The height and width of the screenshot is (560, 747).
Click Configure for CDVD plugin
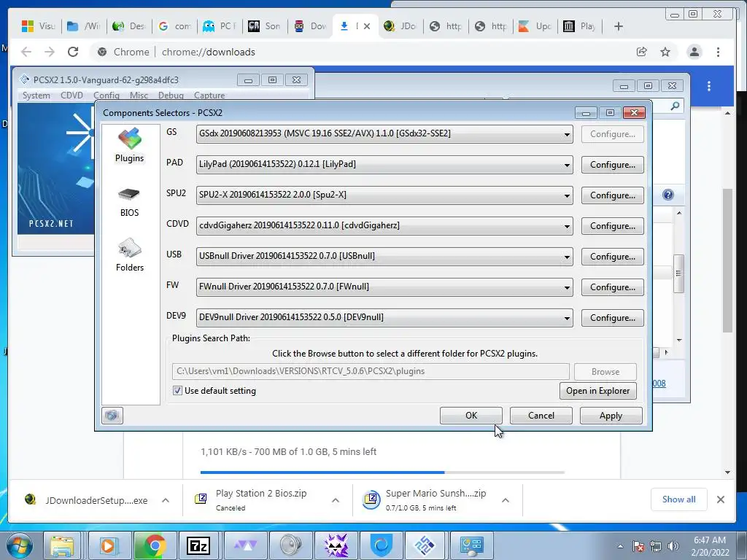click(612, 226)
